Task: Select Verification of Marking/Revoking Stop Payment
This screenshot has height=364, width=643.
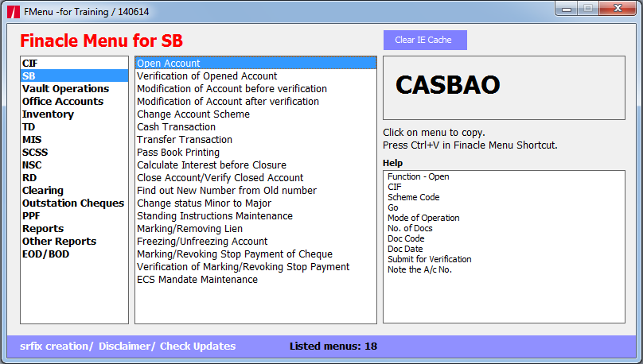Action: pyautogui.click(x=256, y=266)
